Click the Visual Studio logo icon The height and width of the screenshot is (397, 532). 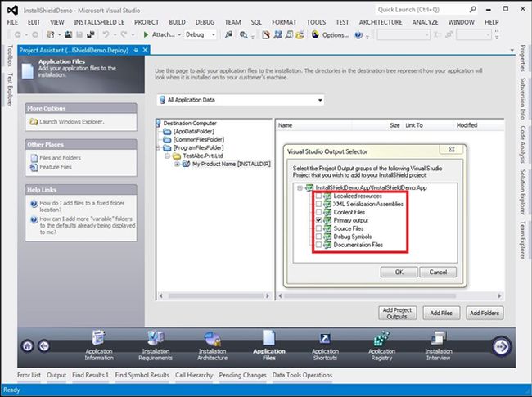click(x=12, y=10)
